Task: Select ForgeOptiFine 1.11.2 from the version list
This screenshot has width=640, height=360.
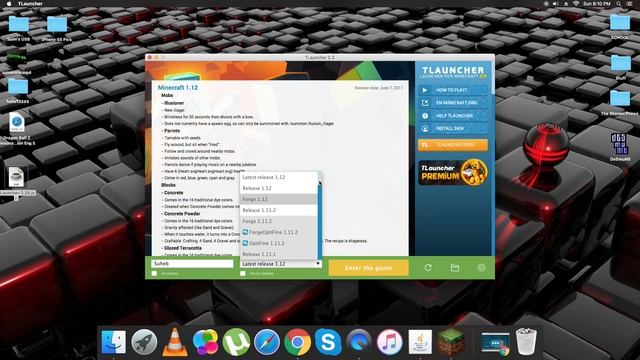Action: click(278, 232)
